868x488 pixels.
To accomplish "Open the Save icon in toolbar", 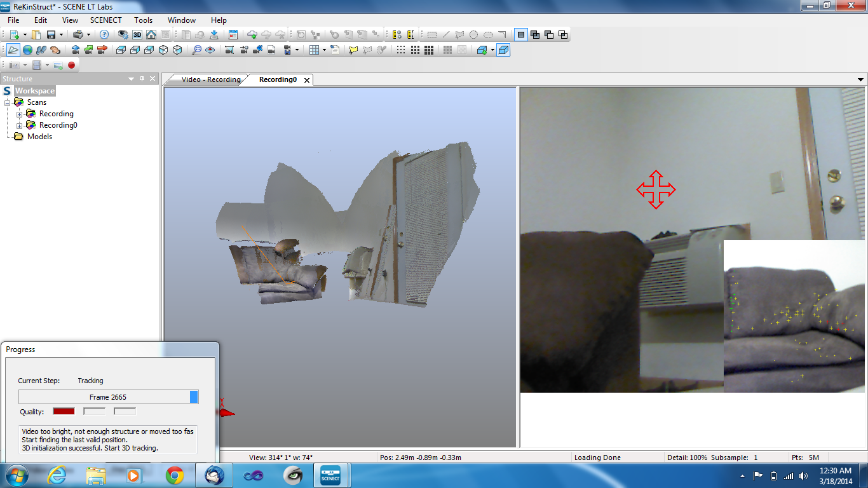I will [51, 35].
